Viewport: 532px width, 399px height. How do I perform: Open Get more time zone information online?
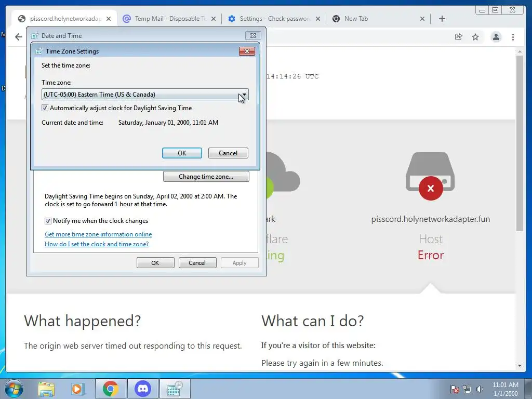click(x=98, y=234)
